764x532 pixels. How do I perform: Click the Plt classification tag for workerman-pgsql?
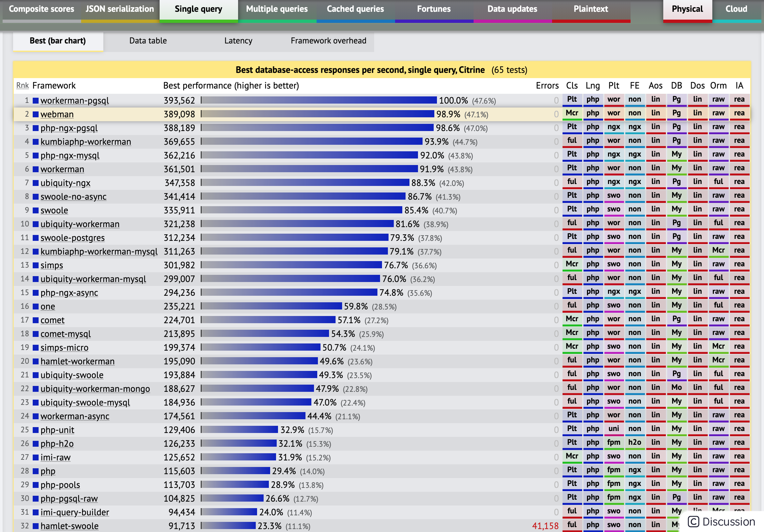tap(572, 99)
